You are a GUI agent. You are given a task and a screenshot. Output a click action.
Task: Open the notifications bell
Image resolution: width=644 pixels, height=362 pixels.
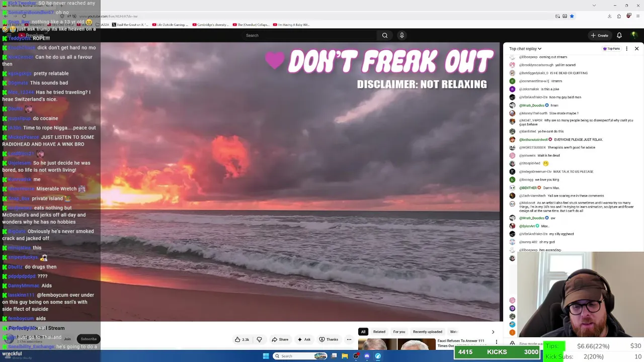tap(619, 35)
